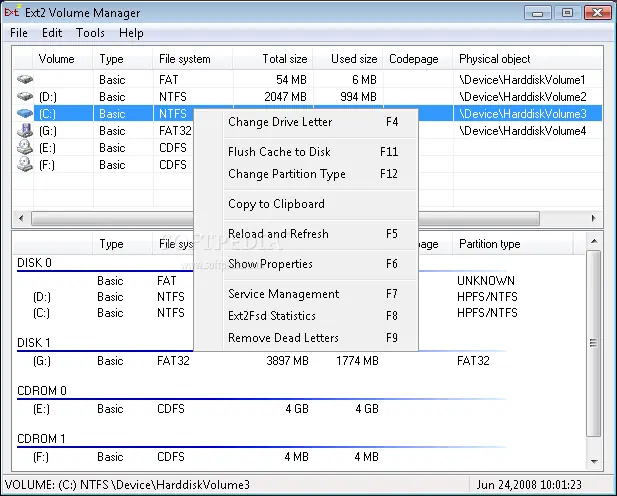Image resolution: width=617 pixels, height=496 pixels.
Task: Click Partition type column header
Action: coord(513,244)
